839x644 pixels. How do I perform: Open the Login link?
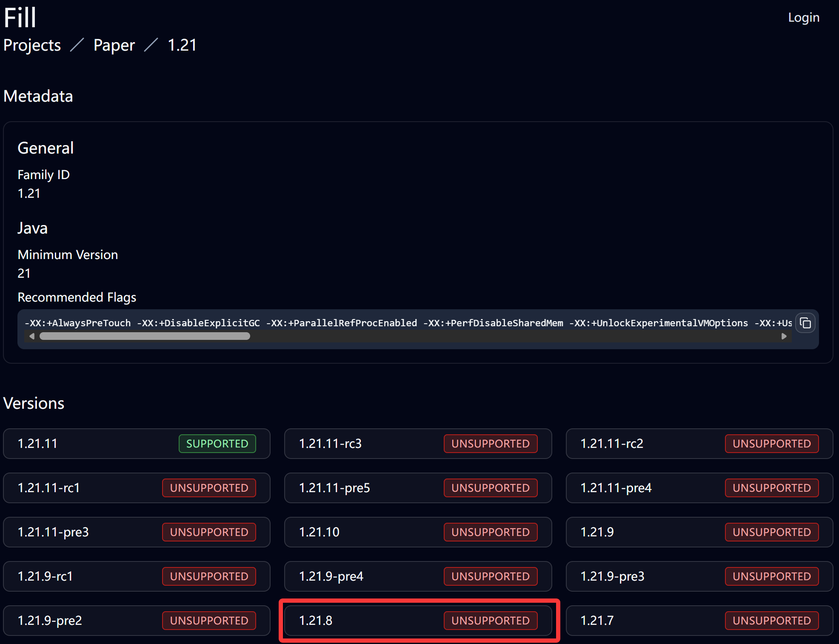(803, 17)
